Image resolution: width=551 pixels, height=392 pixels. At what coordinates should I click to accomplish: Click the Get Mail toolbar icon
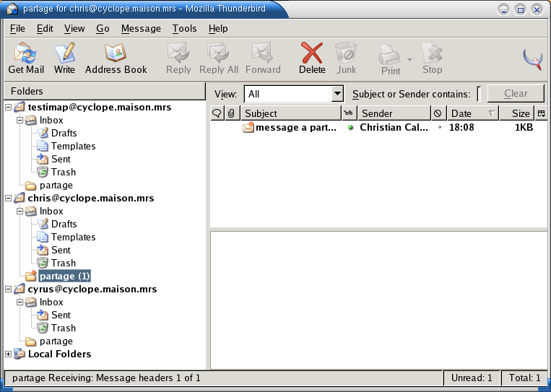[26, 58]
